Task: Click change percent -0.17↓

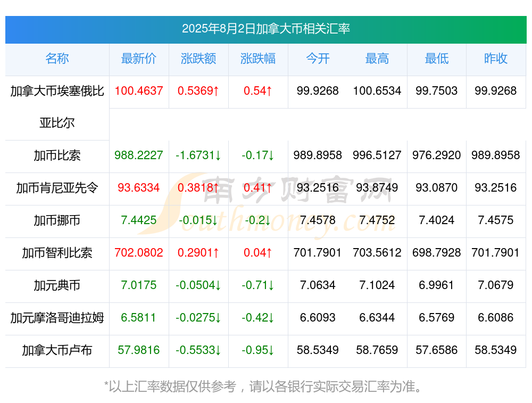Action: (x=258, y=155)
